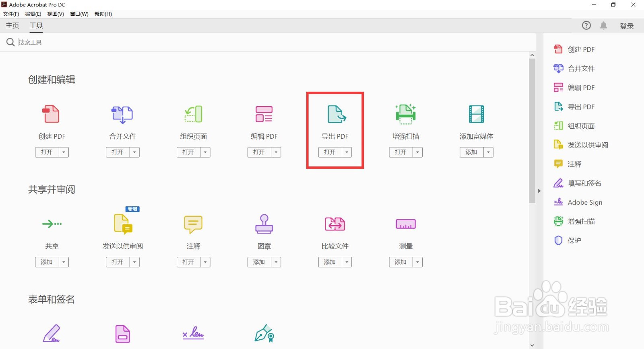Click the 共享 arrow icon
644x349 pixels.
pos(52,224)
